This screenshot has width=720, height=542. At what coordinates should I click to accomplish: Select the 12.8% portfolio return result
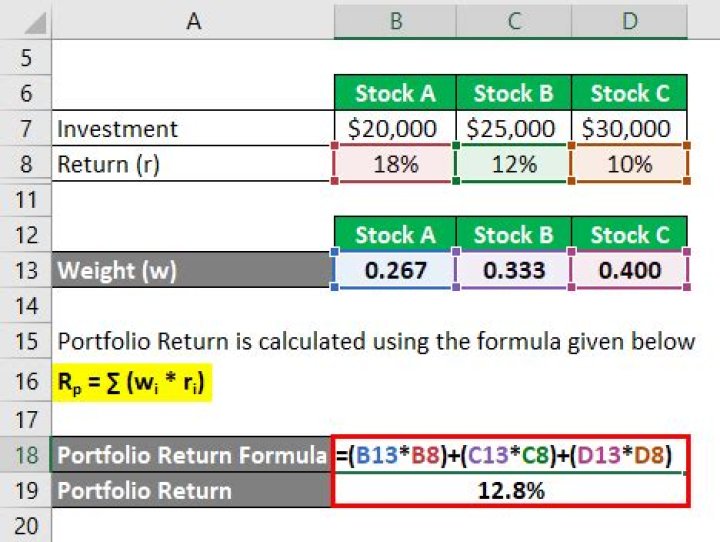point(510,490)
